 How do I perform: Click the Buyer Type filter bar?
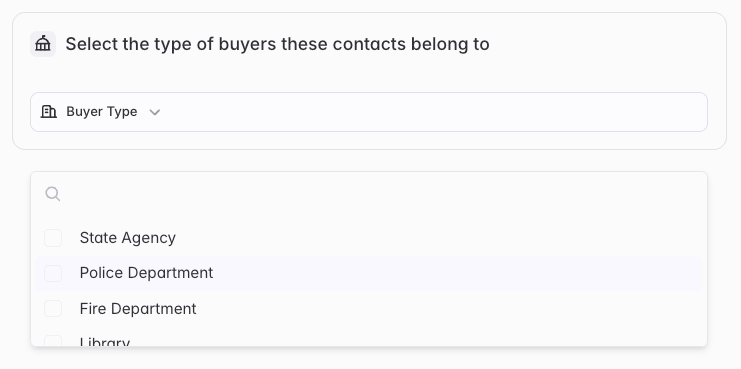click(369, 112)
